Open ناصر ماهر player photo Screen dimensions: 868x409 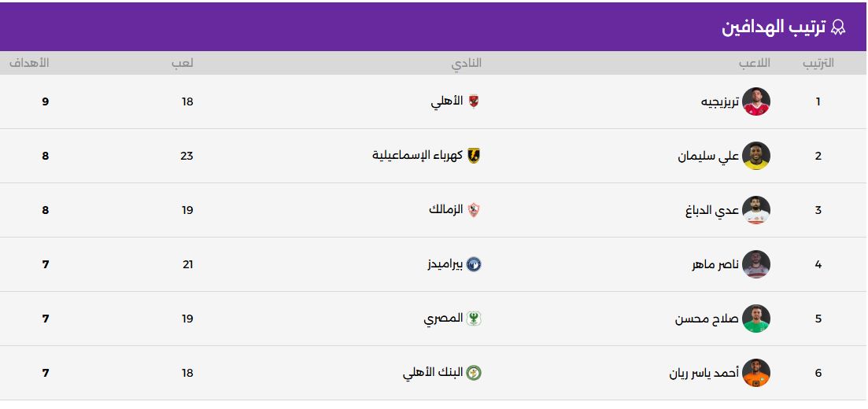coord(756,264)
